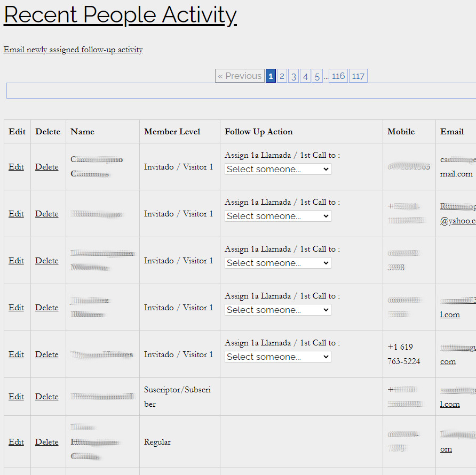Go to page 2 of results

282,76
